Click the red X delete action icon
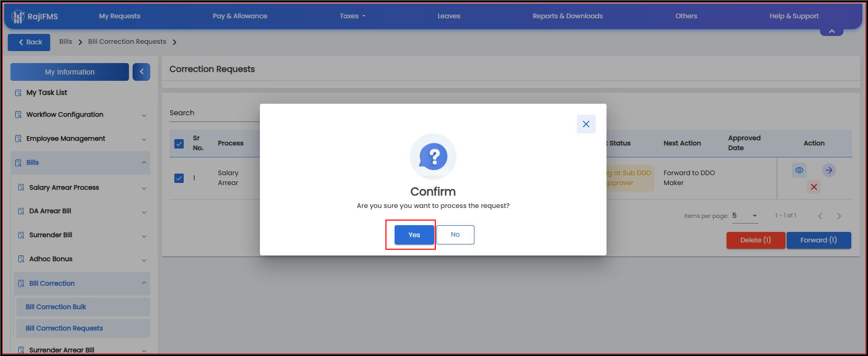The image size is (868, 356). pyautogui.click(x=814, y=187)
